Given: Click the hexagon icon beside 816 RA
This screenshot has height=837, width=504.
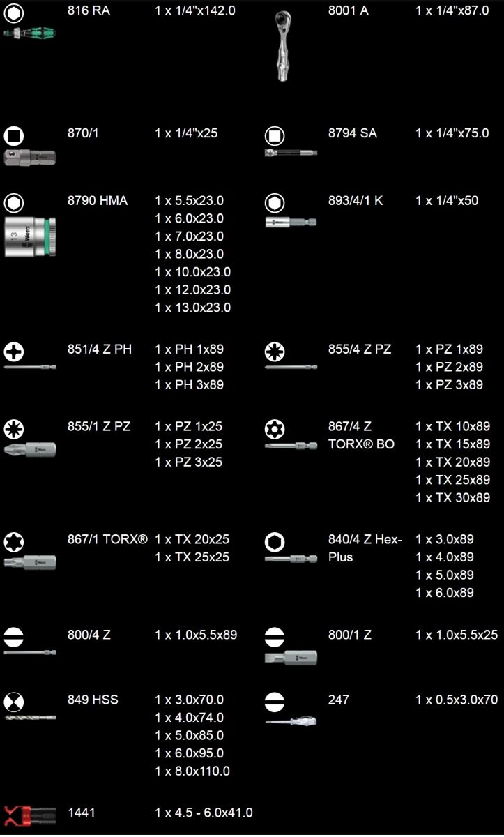Looking at the screenshot, I should [14, 13].
